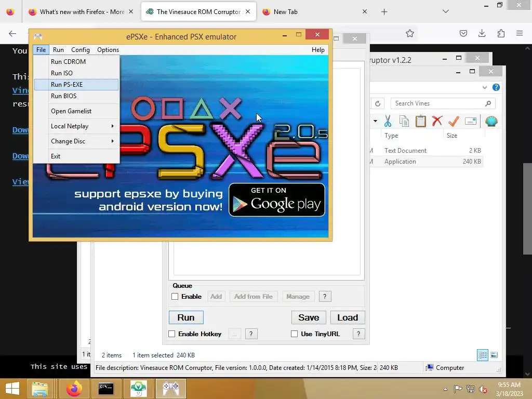Switch Explorer to details view icon
Image resolution: width=532 pixels, height=399 pixels.
tap(483, 355)
